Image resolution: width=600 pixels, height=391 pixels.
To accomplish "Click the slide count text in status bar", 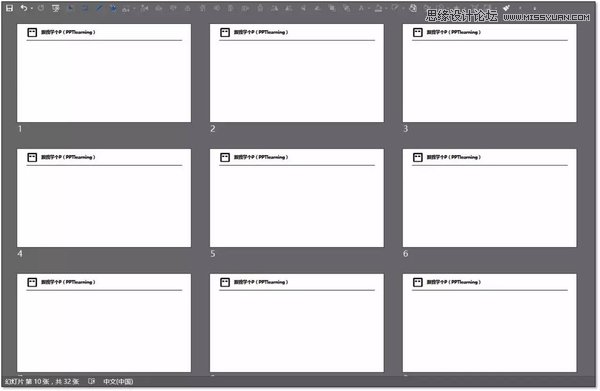I will [42, 381].
